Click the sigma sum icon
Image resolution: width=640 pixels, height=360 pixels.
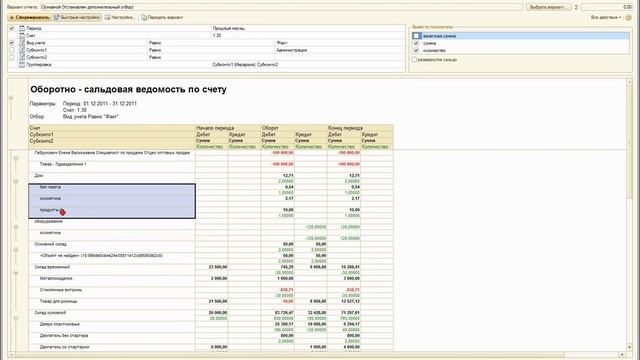(x=576, y=7)
